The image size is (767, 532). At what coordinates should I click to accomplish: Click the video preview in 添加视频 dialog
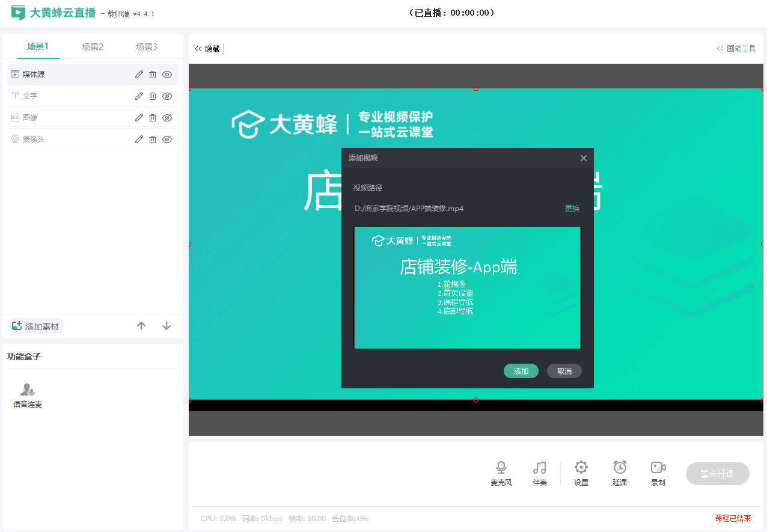[468, 287]
